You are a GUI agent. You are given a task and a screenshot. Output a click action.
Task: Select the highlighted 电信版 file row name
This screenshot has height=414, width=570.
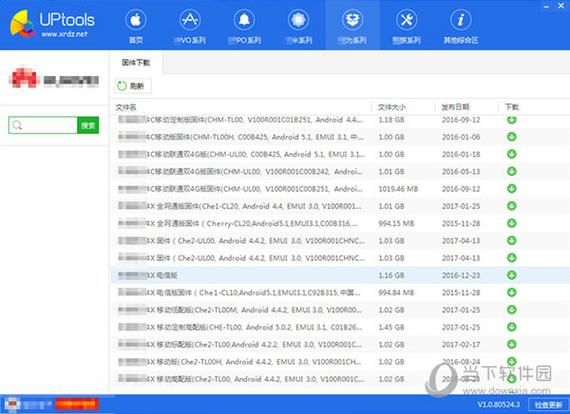(148, 275)
